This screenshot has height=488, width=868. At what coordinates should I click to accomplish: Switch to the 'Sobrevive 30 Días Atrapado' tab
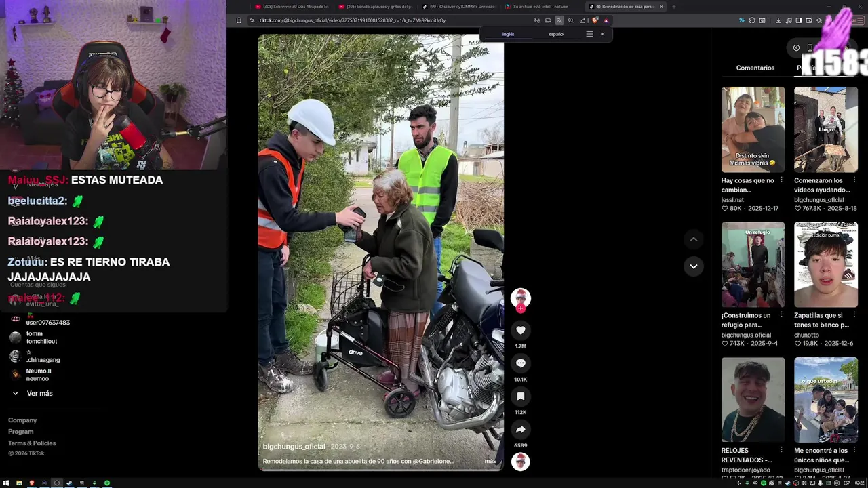292,7
